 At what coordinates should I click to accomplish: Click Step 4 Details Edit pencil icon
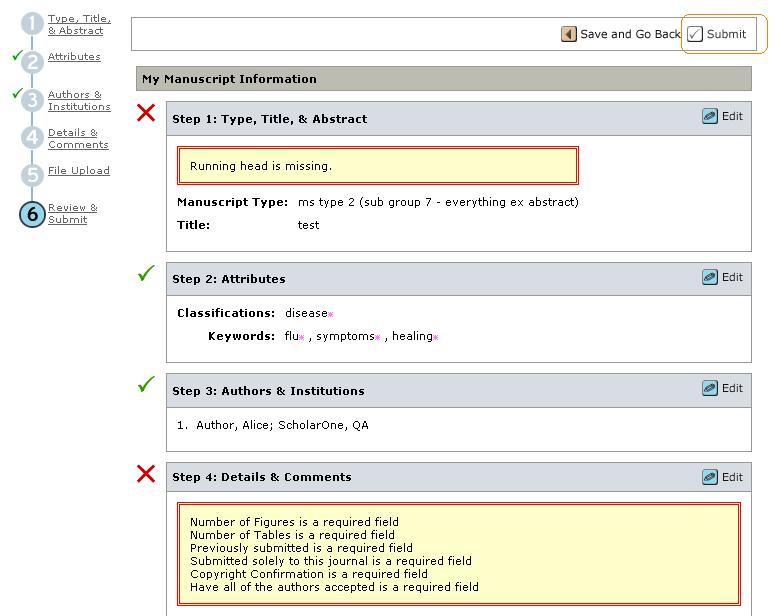coord(710,477)
